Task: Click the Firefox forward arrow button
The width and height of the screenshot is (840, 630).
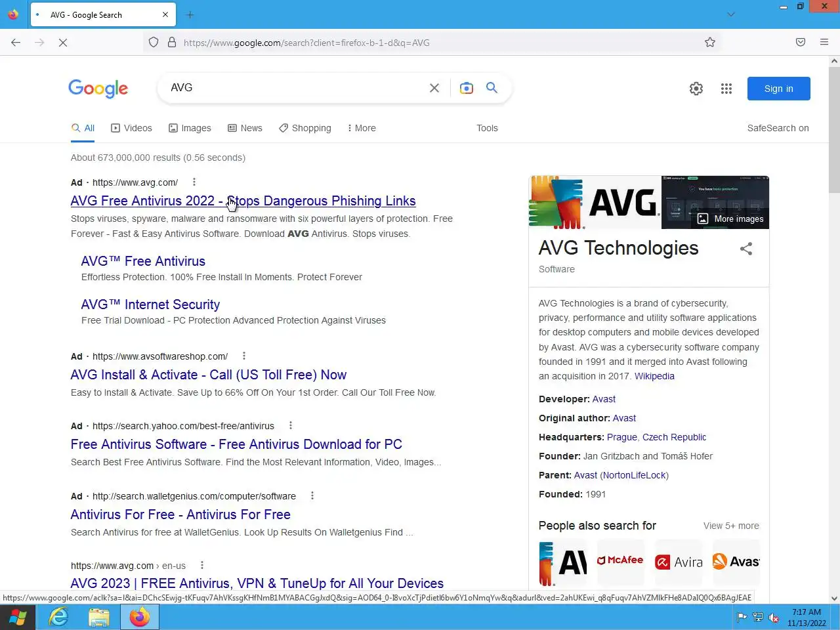Action: click(39, 42)
